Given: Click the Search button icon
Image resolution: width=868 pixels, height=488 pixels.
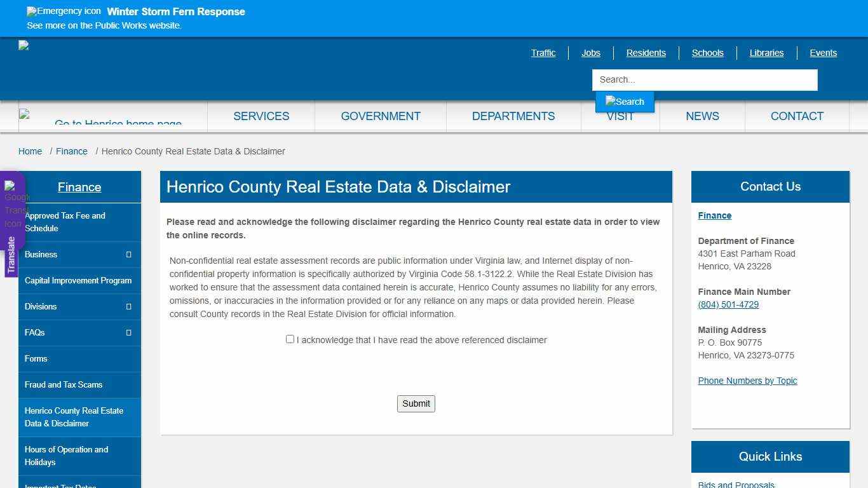Looking at the screenshot, I should [x=624, y=101].
